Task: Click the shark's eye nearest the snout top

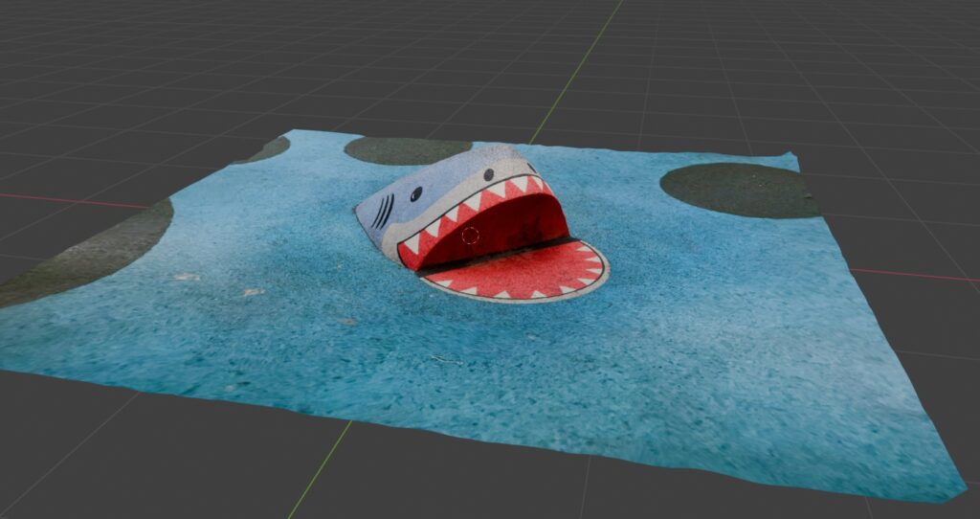Action: click(489, 174)
